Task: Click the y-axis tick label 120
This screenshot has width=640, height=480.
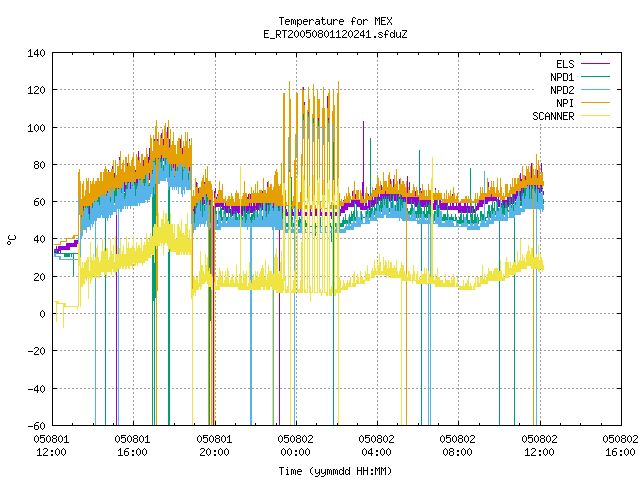Action: pos(36,90)
